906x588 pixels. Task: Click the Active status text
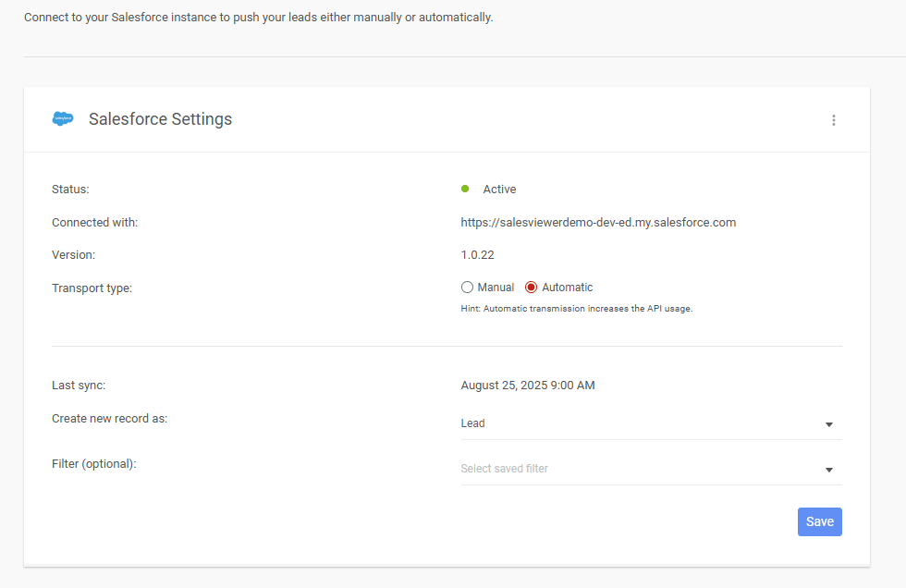click(499, 189)
